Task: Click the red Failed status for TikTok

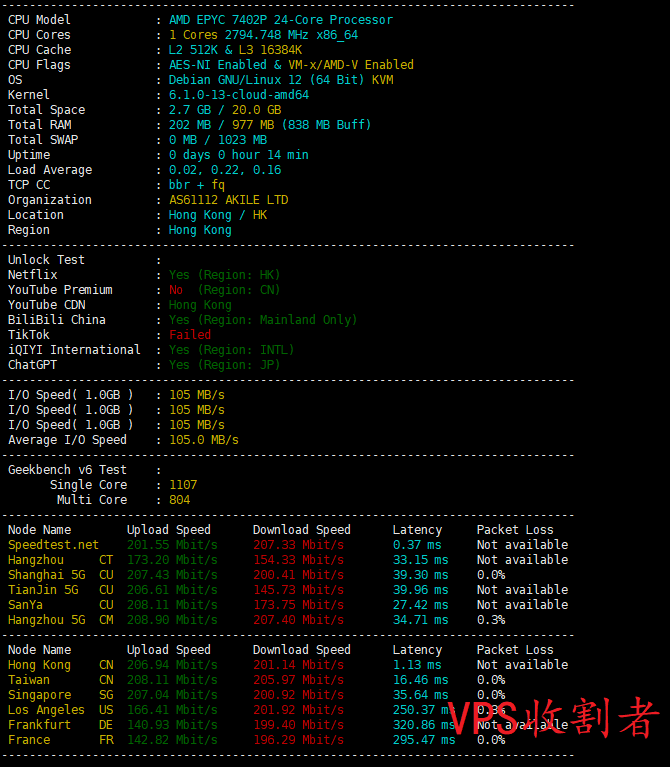Action: click(x=190, y=335)
